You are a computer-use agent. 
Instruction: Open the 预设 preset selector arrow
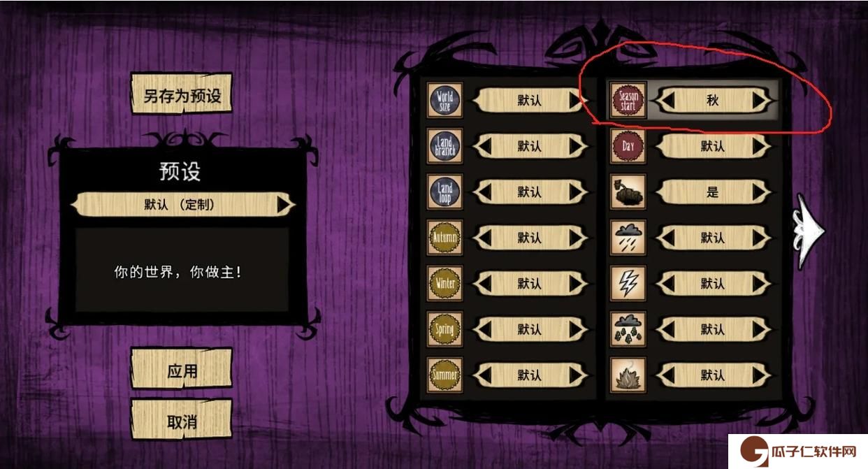click(284, 205)
